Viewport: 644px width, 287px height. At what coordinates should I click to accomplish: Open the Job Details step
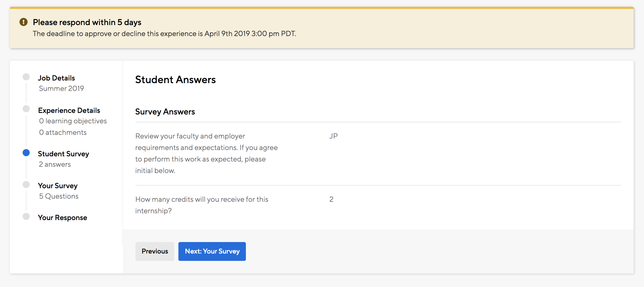point(56,78)
